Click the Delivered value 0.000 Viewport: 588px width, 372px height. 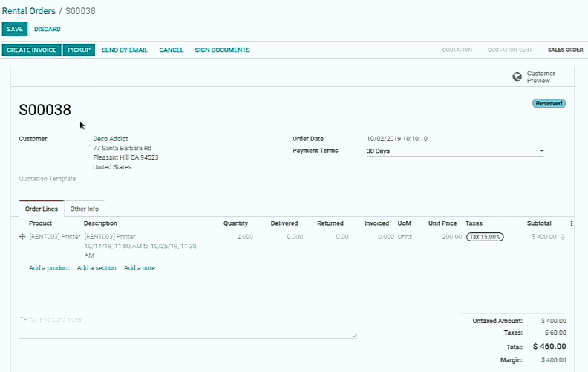[295, 237]
